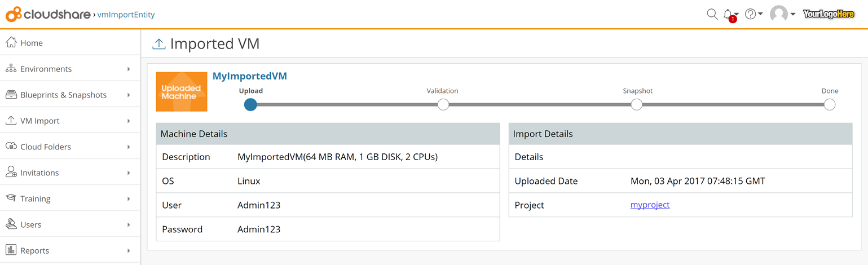Click the Users sidebar icon
Viewport: 868px width, 265px height.
coord(11,224)
